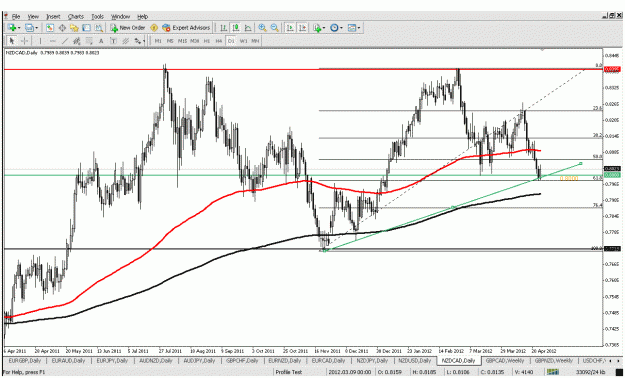Toggle Expert Advisors trading
Viewport: 625px width, 378px height.
(186, 28)
